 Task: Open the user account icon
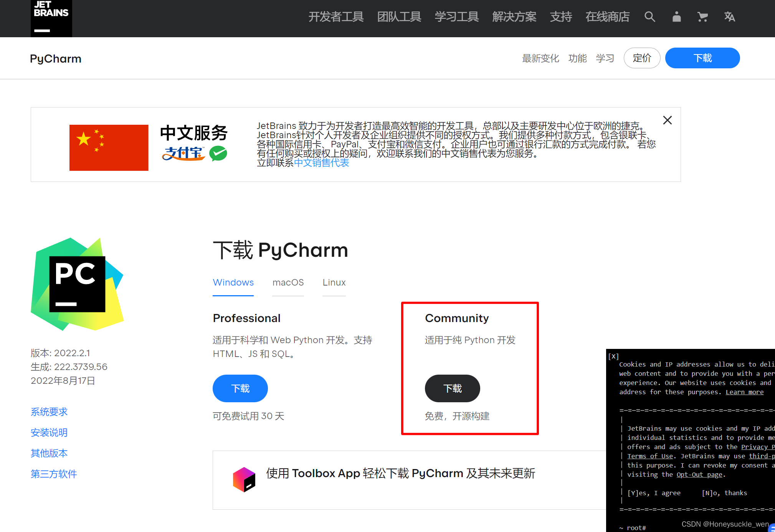point(676,17)
